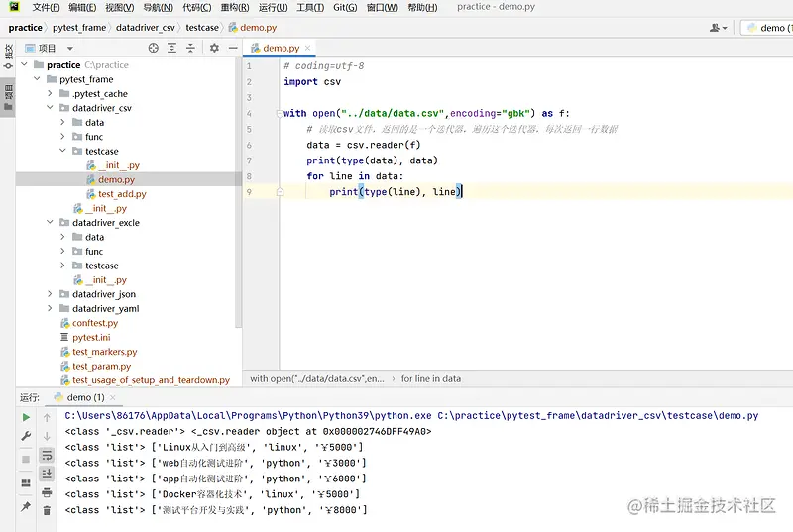Collapse the testcase folder under datadriver_csv

coord(62,151)
